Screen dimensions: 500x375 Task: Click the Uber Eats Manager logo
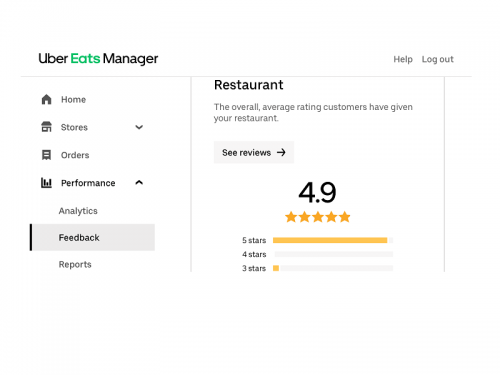[x=98, y=59]
